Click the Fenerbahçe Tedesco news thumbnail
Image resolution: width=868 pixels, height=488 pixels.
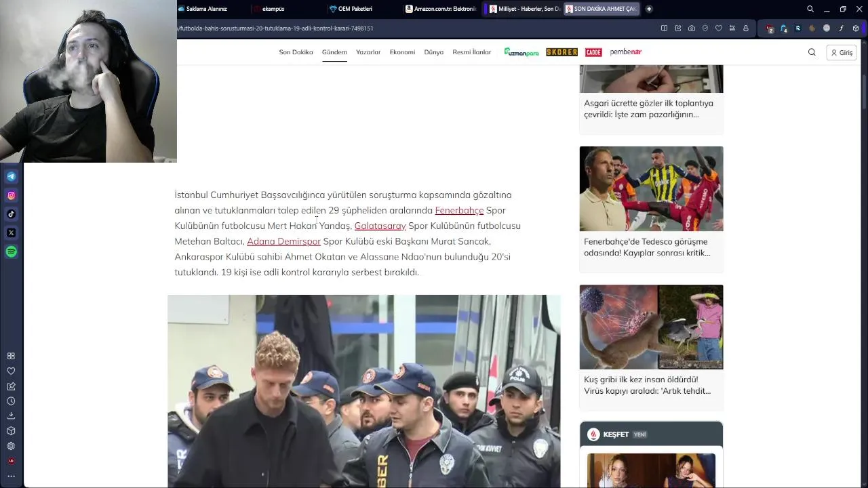651,188
